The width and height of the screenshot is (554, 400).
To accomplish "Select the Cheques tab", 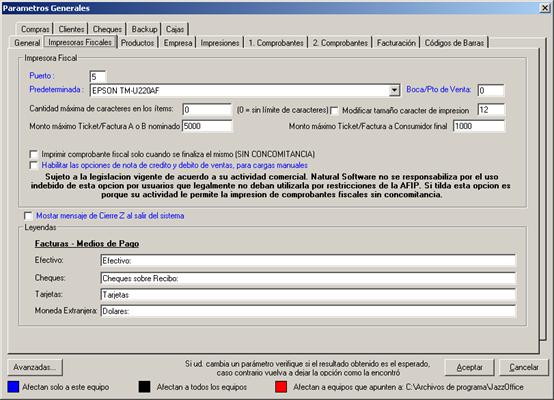I will 107,29.
